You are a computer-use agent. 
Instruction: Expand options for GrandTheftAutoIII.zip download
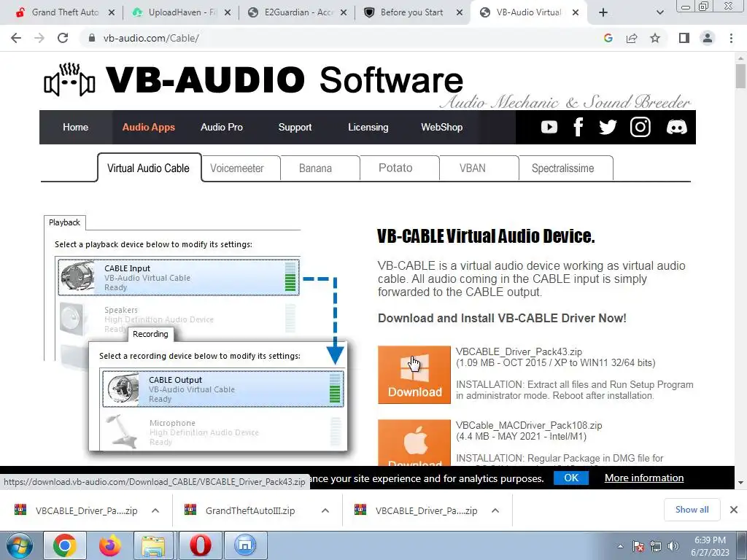(325, 510)
